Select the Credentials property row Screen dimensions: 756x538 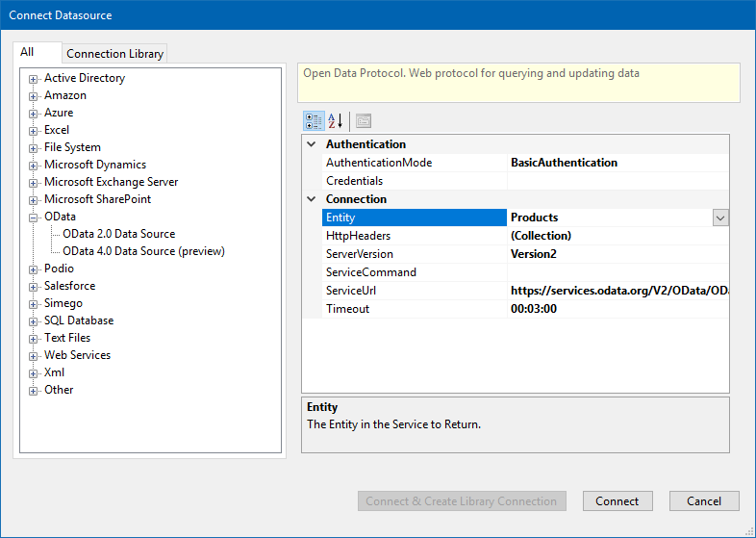pos(525,181)
